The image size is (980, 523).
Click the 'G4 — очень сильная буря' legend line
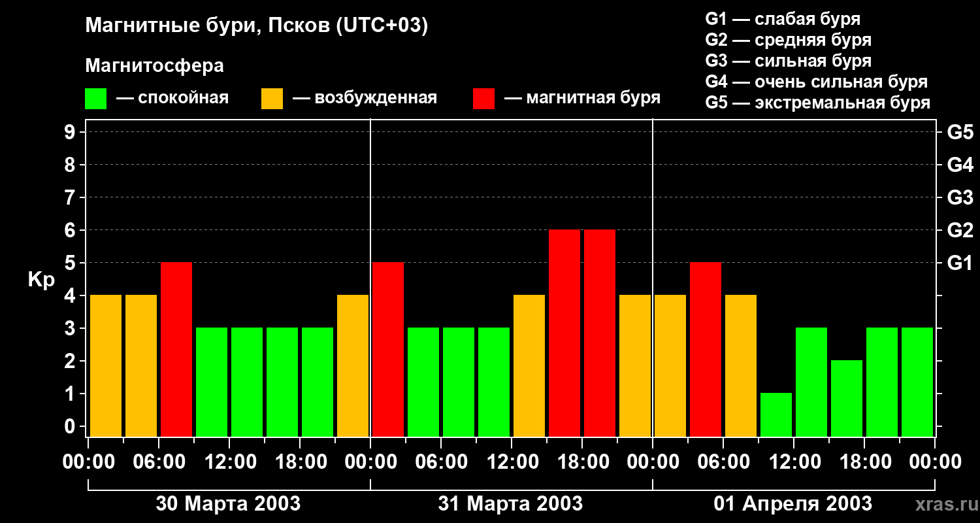click(817, 82)
